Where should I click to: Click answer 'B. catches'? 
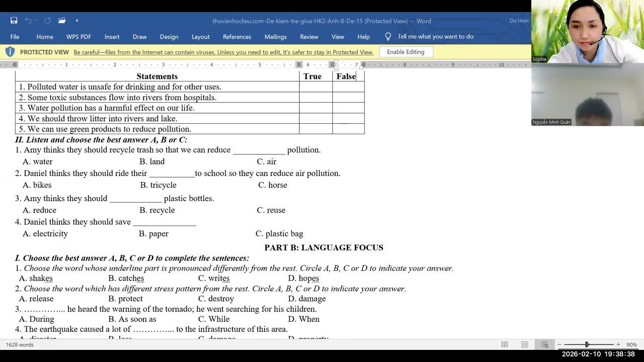[x=126, y=279]
